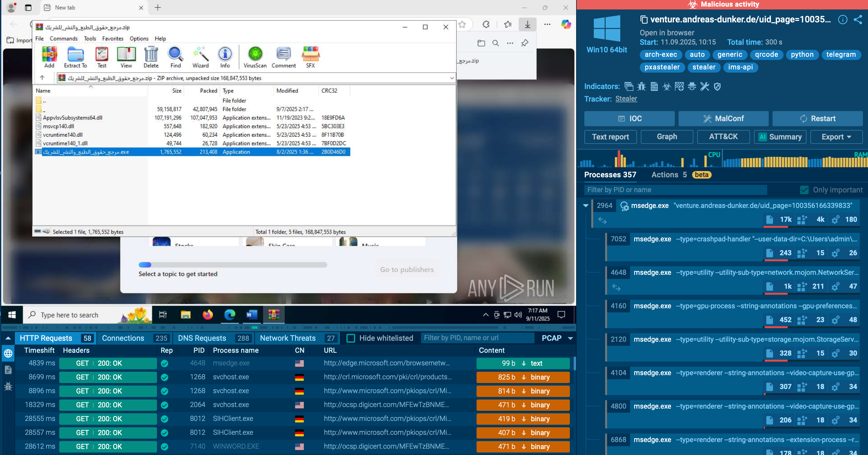Expand the Export dropdown
The width and height of the screenshot is (868, 455).
pos(836,137)
